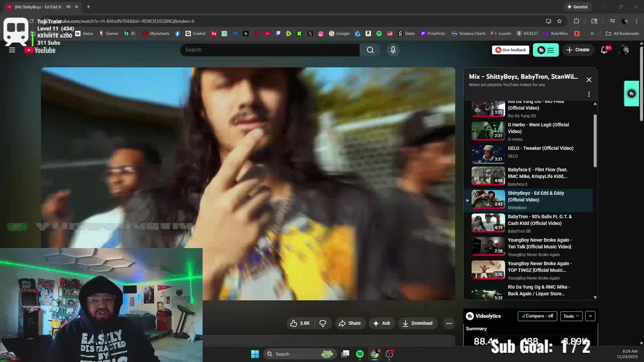Click the Ask button
The image size is (644, 362).
381,323
